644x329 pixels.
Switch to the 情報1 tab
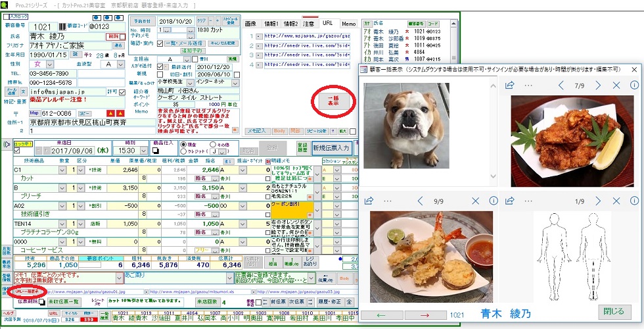pyautogui.click(x=271, y=24)
